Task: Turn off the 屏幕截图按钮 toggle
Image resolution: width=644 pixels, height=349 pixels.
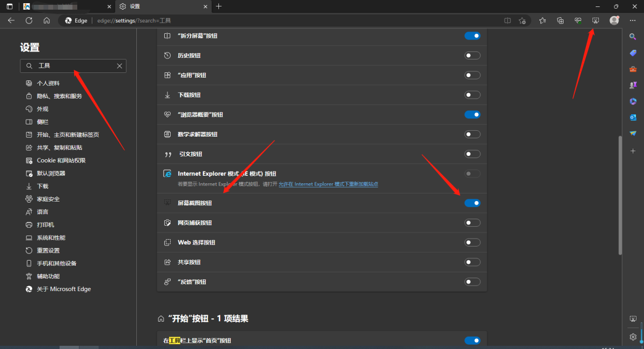Action: tap(472, 203)
